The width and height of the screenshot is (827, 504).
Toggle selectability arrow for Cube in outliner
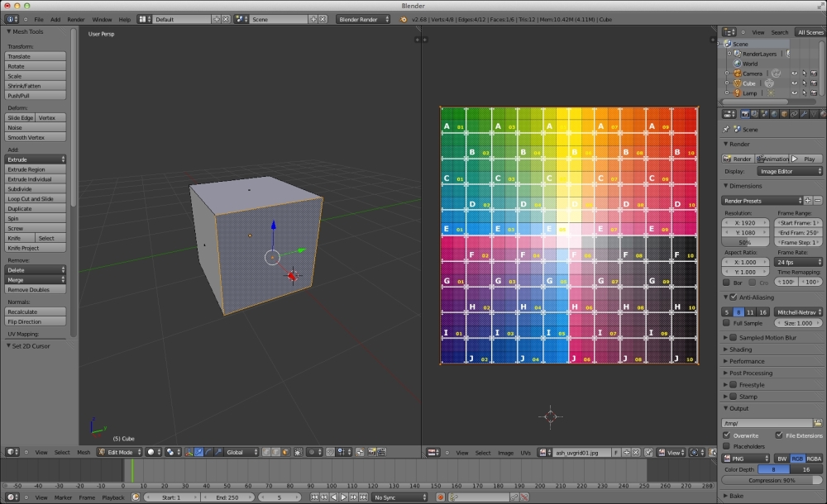point(805,83)
